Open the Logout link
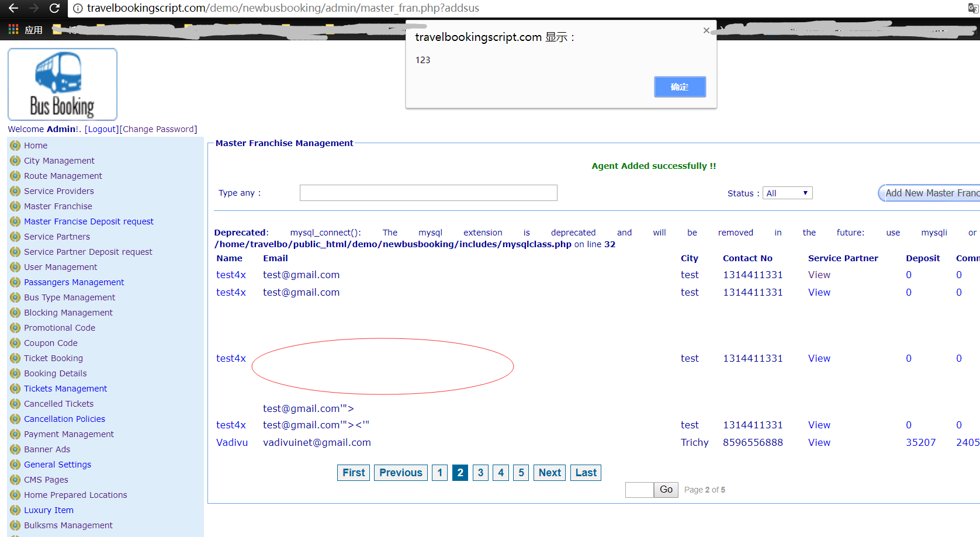Viewport: 980px width, 537px height. 102,129
